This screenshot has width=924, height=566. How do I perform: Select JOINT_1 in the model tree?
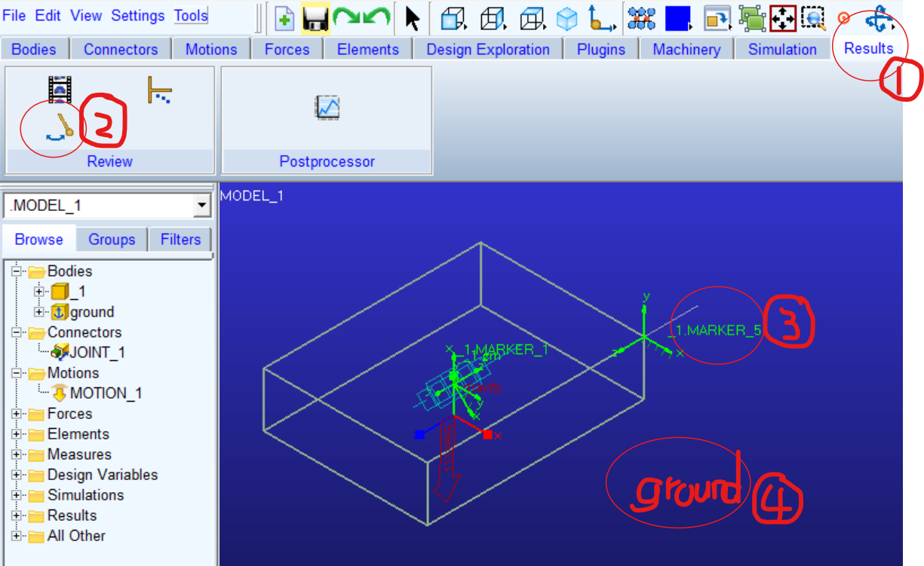click(97, 352)
